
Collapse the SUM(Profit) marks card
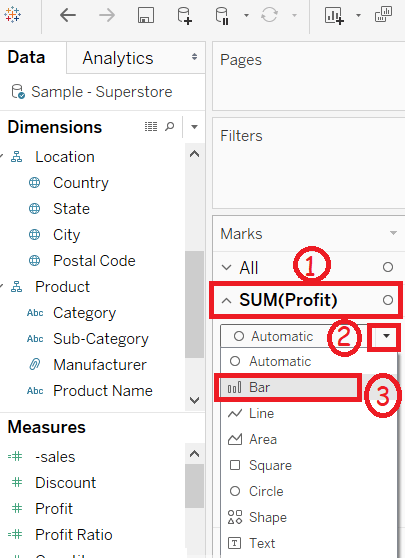[226, 301]
